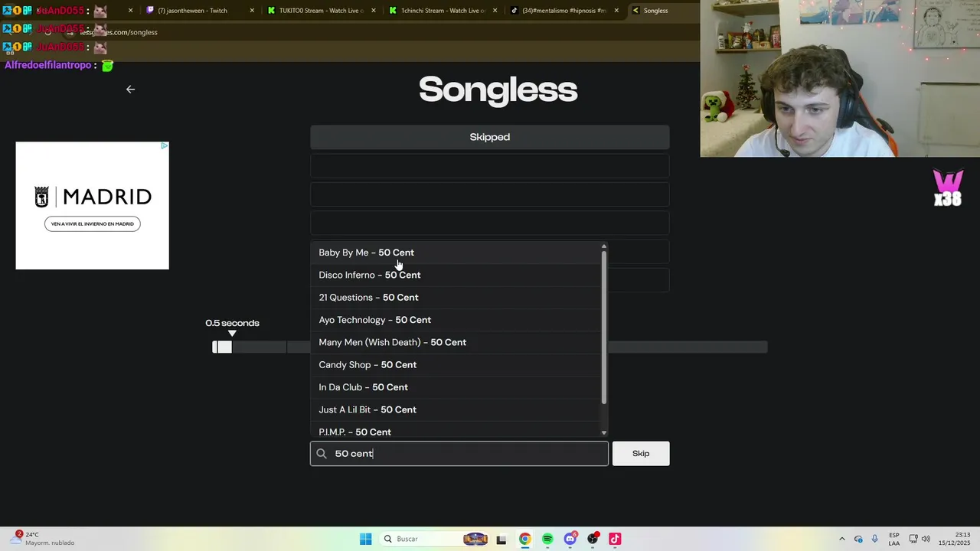Select Baby By Me – 50 Cent

click(x=456, y=253)
